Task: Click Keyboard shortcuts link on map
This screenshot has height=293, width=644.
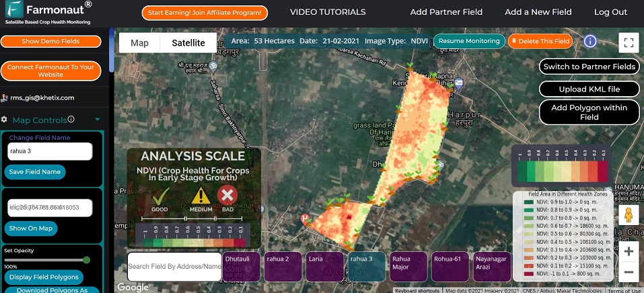Action: (418, 290)
